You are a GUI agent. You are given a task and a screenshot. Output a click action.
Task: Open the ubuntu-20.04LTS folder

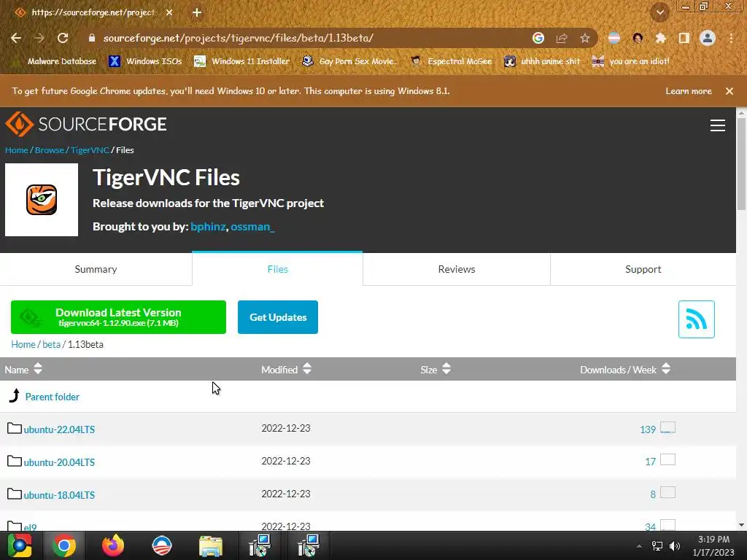[x=60, y=462]
